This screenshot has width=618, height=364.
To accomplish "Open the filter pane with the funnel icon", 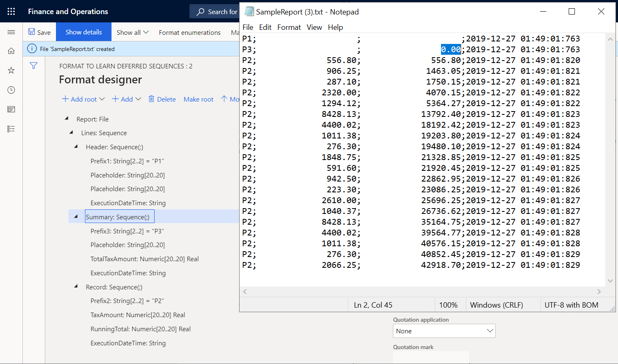I will click(x=33, y=66).
